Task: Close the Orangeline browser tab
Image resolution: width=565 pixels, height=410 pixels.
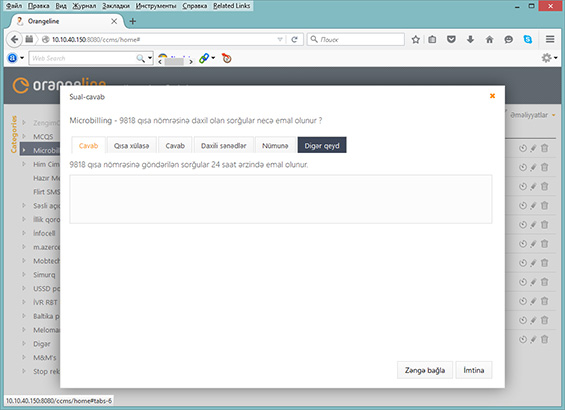Action: (114, 21)
